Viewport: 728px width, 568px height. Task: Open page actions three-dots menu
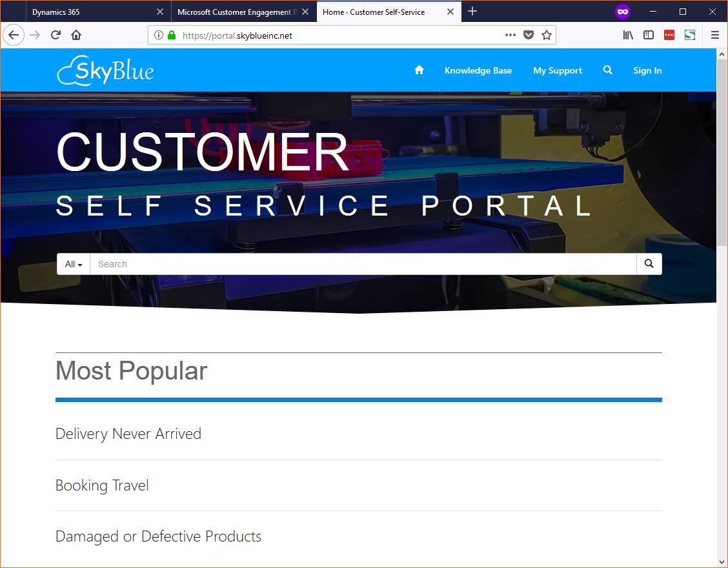[511, 35]
